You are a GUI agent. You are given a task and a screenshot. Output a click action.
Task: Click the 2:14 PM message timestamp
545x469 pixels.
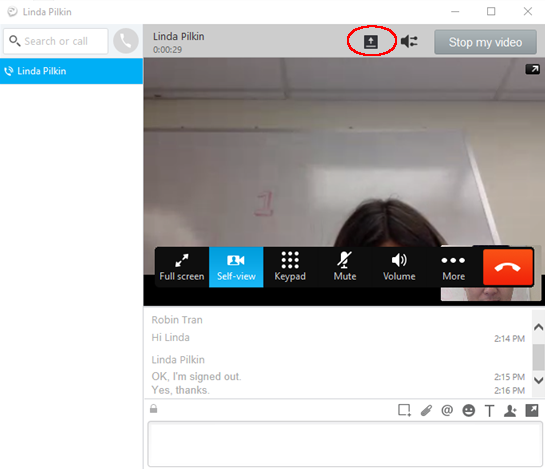510,339
